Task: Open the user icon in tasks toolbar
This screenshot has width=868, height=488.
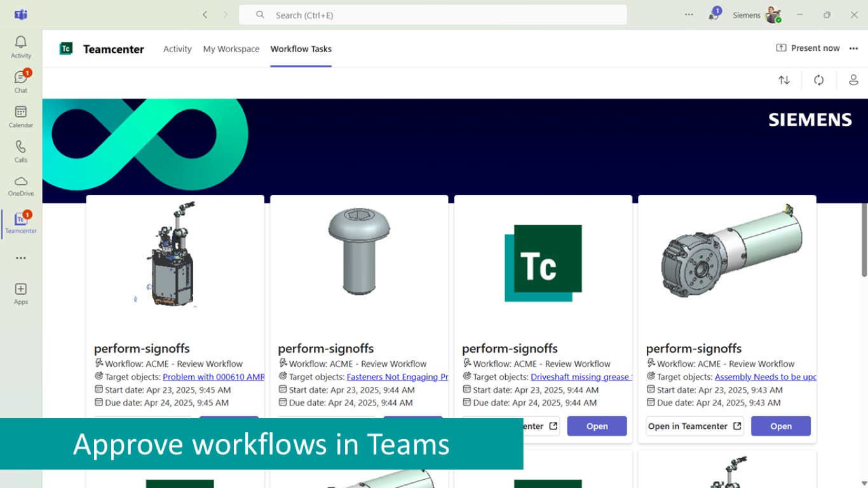Action: [x=853, y=80]
